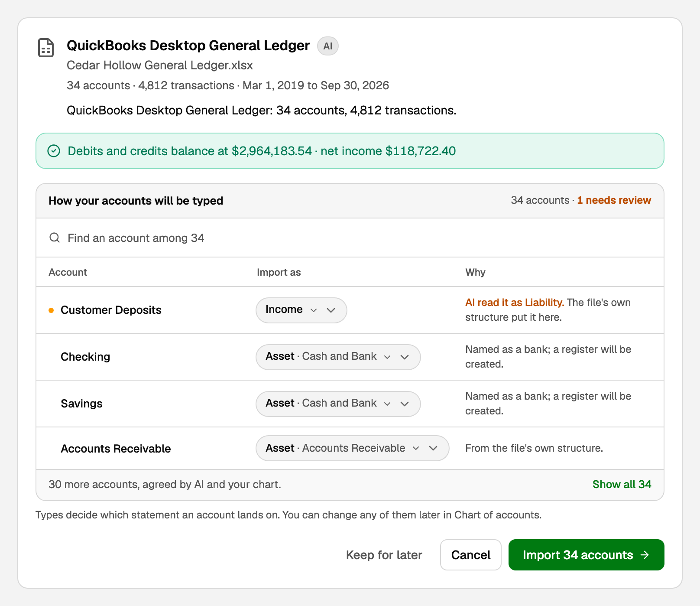Viewport: 700px width, 606px height.
Task: Click the orange dot beside Customer Deposits
Action: tap(51, 310)
